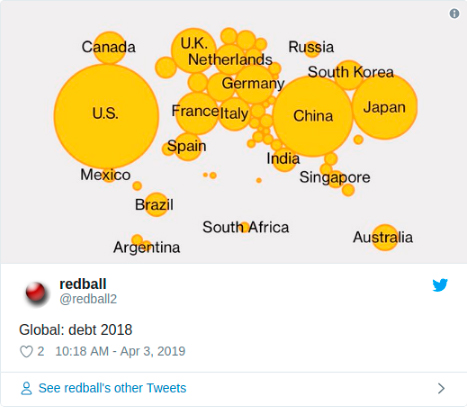
Task: Click the Brazil bubble
Action: [156, 204]
